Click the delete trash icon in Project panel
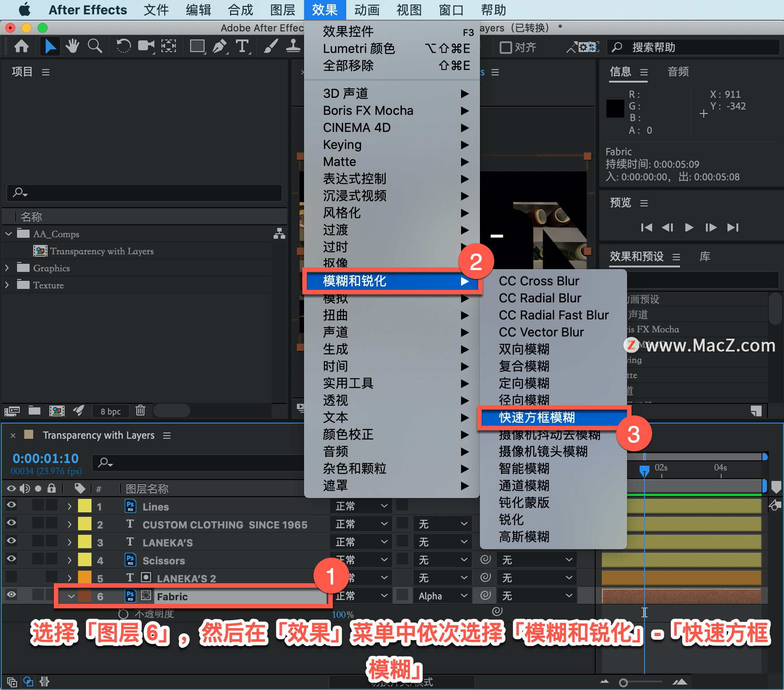The image size is (784, 690). [140, 411]
